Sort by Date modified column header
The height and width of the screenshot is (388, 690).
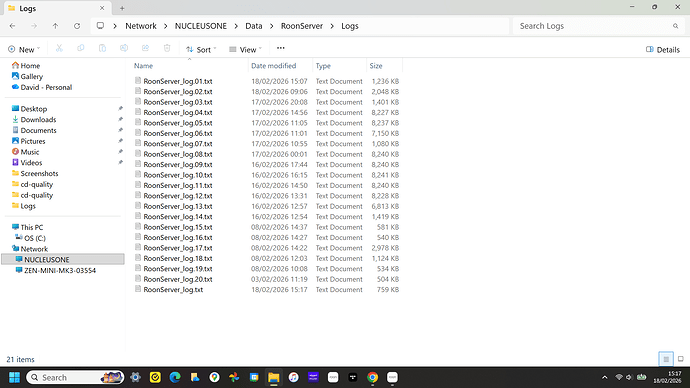(273, 66)
